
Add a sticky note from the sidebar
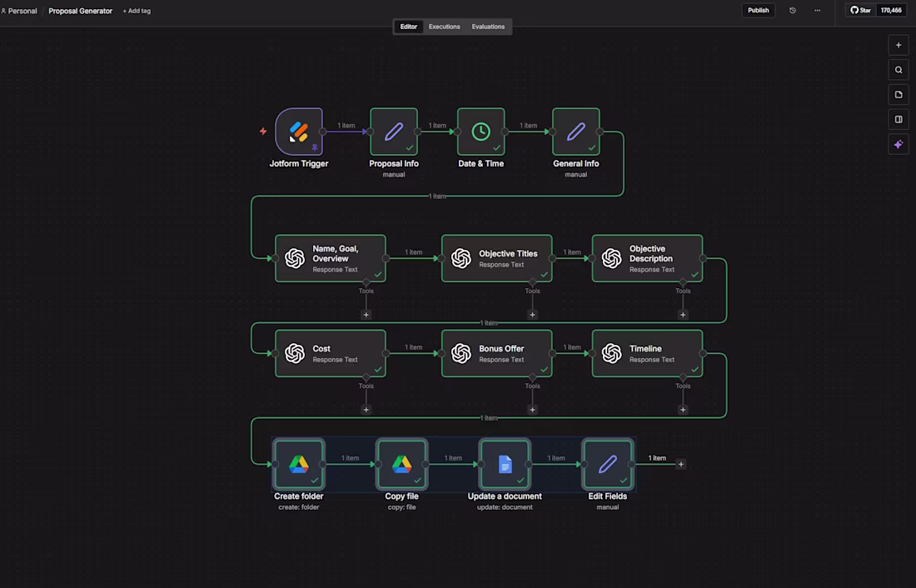pos(898,94)
